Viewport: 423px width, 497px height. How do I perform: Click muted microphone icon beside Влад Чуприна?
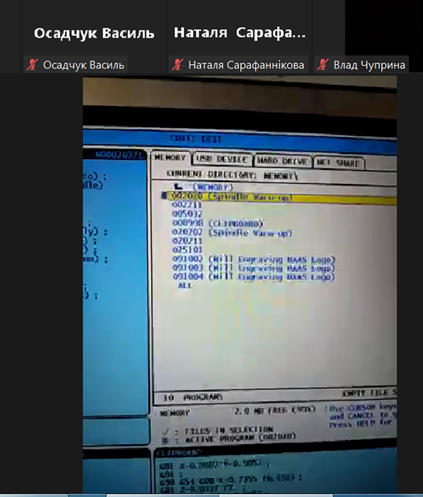pyautogui.click(x=323, y=65)
